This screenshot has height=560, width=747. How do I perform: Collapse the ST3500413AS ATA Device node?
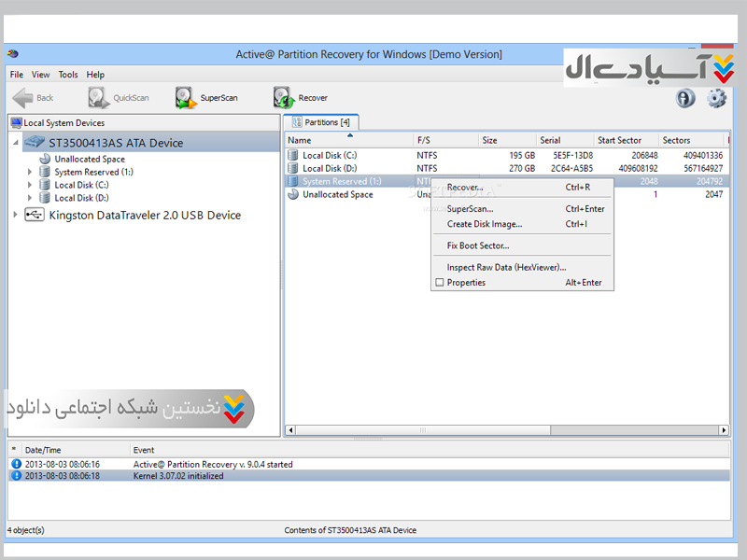(15, 143)
